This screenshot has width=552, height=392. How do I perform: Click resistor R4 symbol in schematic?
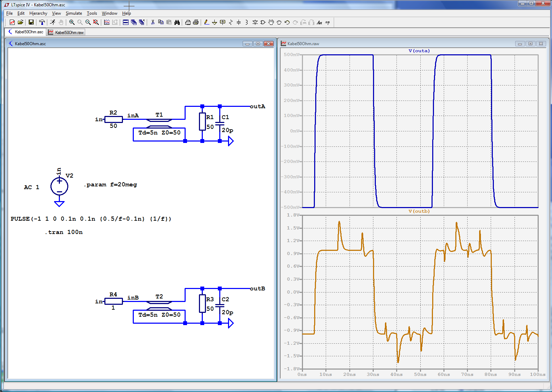[x=113, y=301]
